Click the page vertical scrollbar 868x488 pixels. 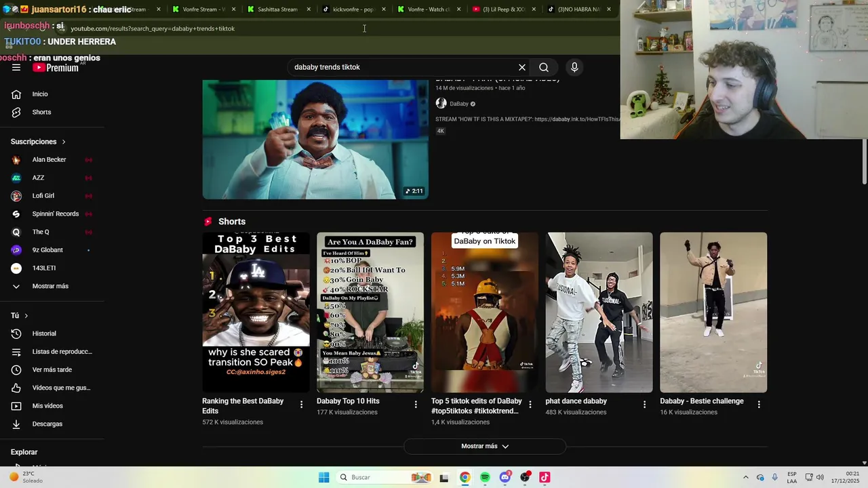865,161
